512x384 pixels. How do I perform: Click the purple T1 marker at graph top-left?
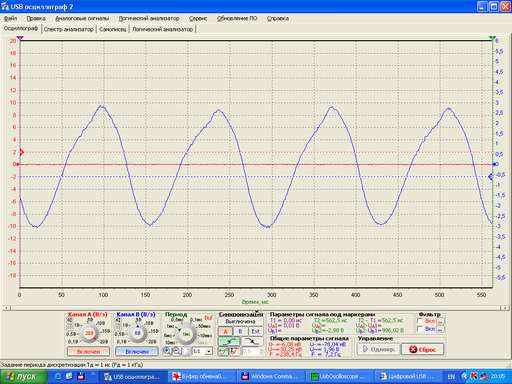pos(20,38)
